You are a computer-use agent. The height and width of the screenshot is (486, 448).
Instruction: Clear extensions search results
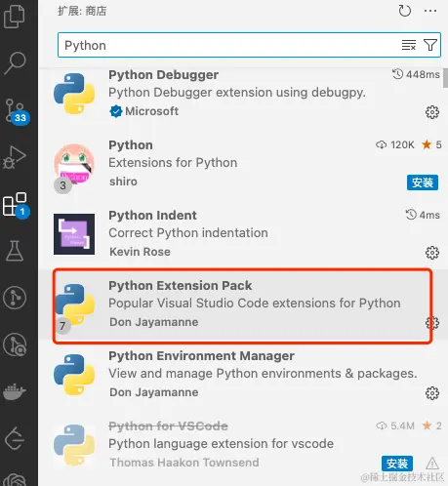[409, 45]
